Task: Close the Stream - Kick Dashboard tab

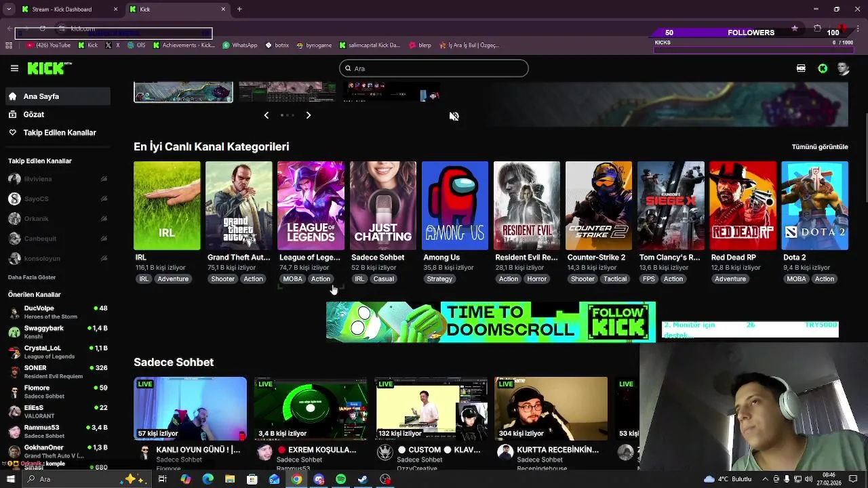Action: click(115, 9)
